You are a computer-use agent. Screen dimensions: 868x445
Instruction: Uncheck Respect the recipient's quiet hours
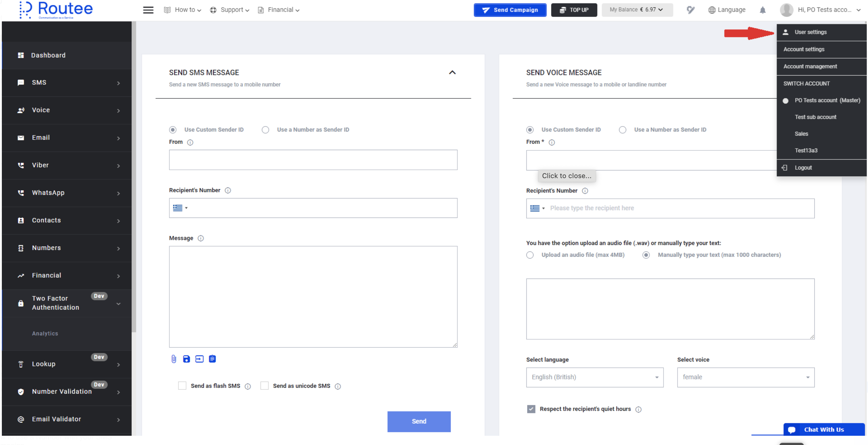tap(531, 409)
